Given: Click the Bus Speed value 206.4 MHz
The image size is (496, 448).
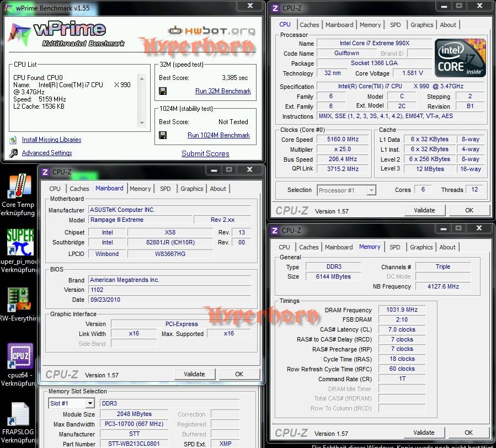Looking at the screenshot, I should click(343, 159).
